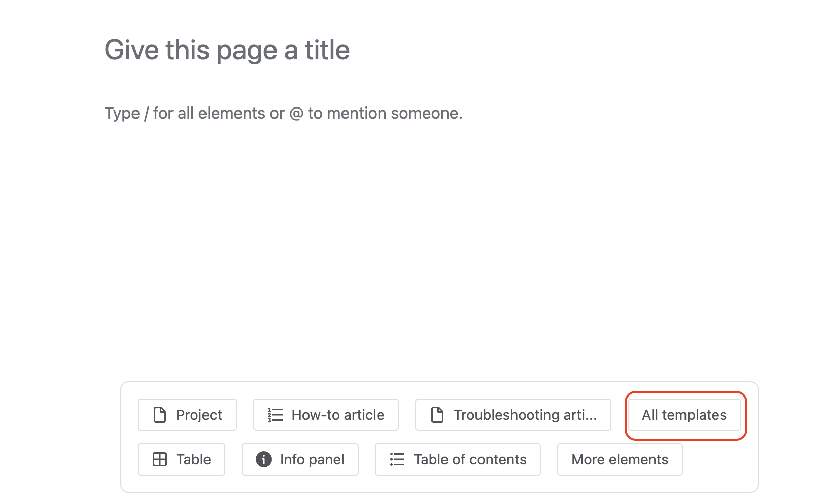The height and width of the screenshot is (504, 822).
Task: Click the Table of contents bullet icon
Action: (397, 459)
